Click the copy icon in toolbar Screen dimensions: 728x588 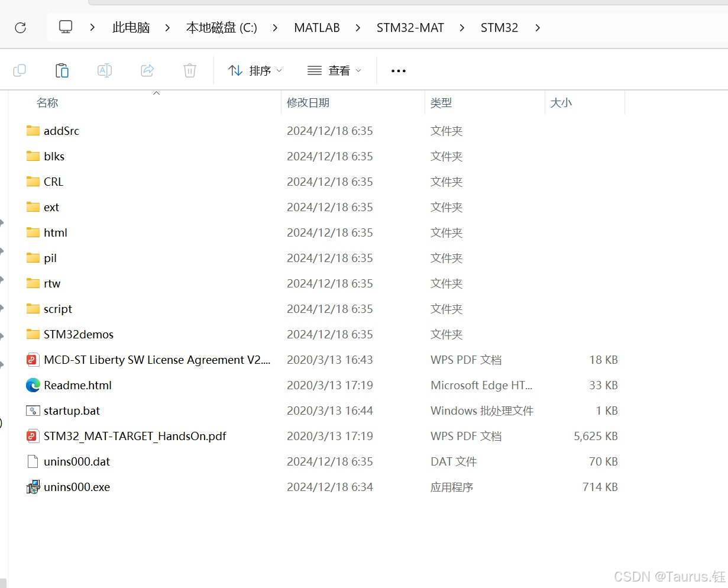(x=20, y=70)
